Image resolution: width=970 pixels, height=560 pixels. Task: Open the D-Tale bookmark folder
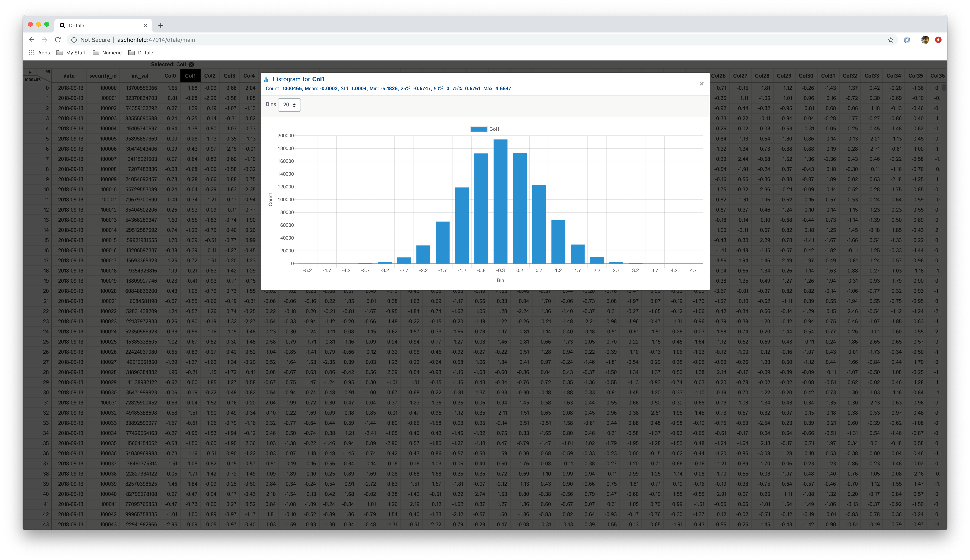[141, 53]
